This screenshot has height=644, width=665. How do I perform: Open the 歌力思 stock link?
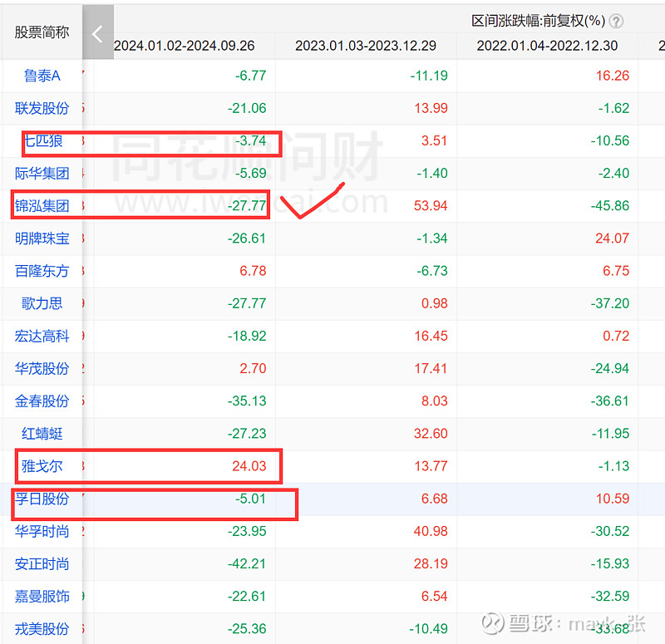tap(42, 303)
